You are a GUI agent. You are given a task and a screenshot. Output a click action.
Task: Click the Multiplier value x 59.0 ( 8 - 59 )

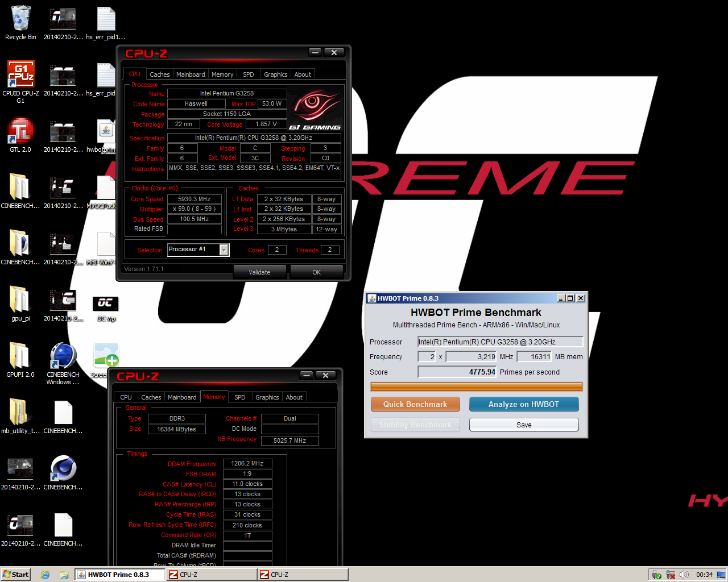[195, 209]
